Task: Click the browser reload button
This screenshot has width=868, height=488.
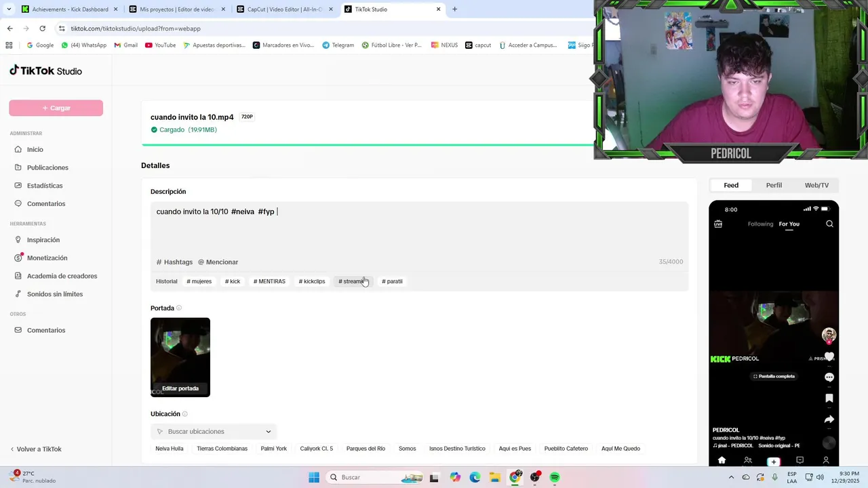Action: [x=42, y=28]
